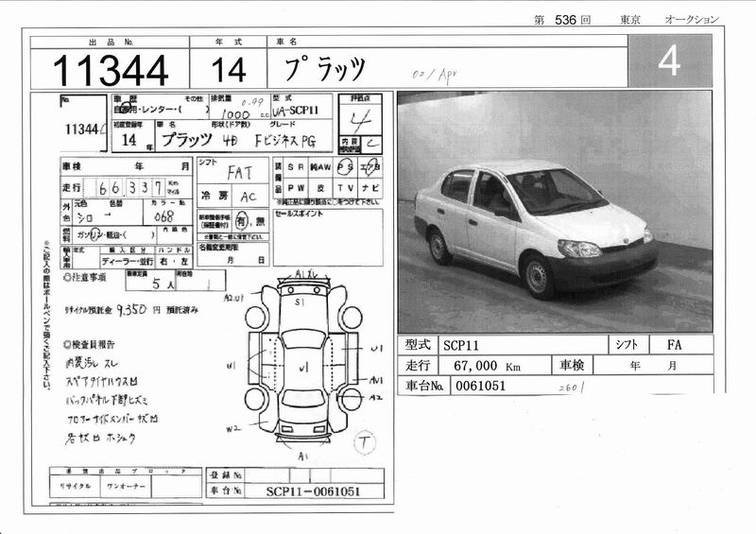This screenshot has width=756, height=534.
Task: Click the S1 mark on the diagram
Action: pyautogui.click(x=300, y=302)
